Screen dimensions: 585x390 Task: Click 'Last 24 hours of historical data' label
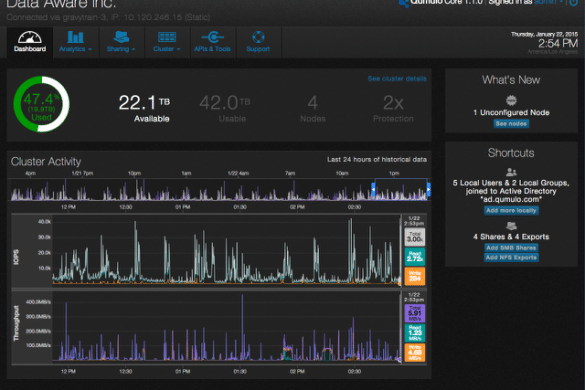click(377, 159)
